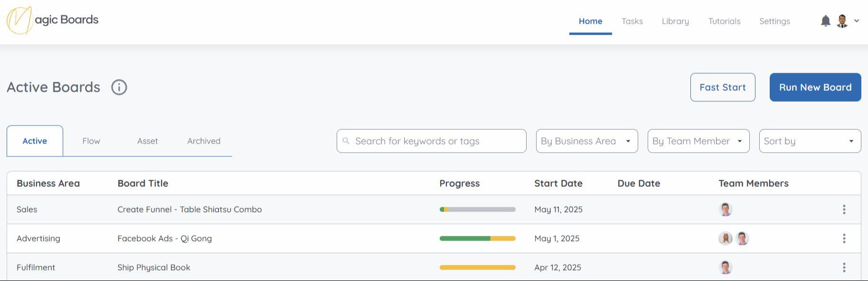Open options menu for Sales board row
868x281 pixels.
tap(844, 209)
